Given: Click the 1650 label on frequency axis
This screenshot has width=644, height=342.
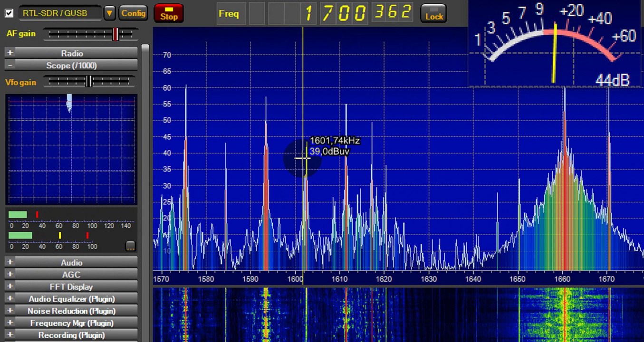Looking at the screenshot, I should [x=518, y=279].
